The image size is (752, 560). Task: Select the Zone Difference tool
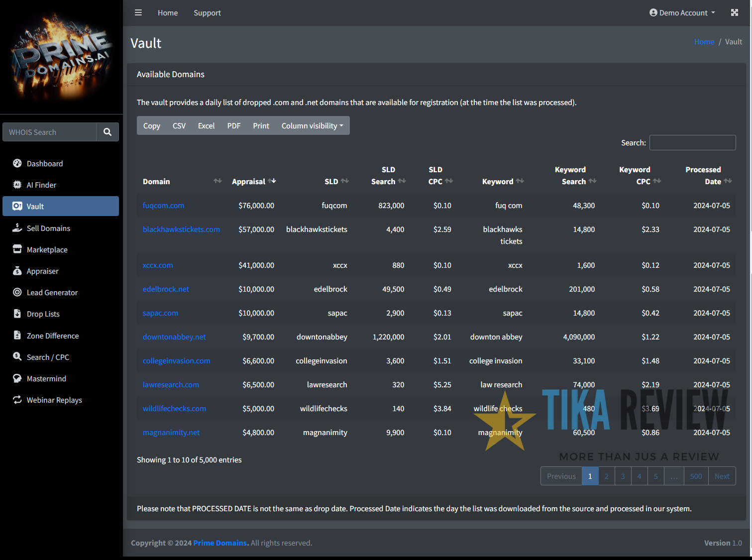(x=52, y=336)
